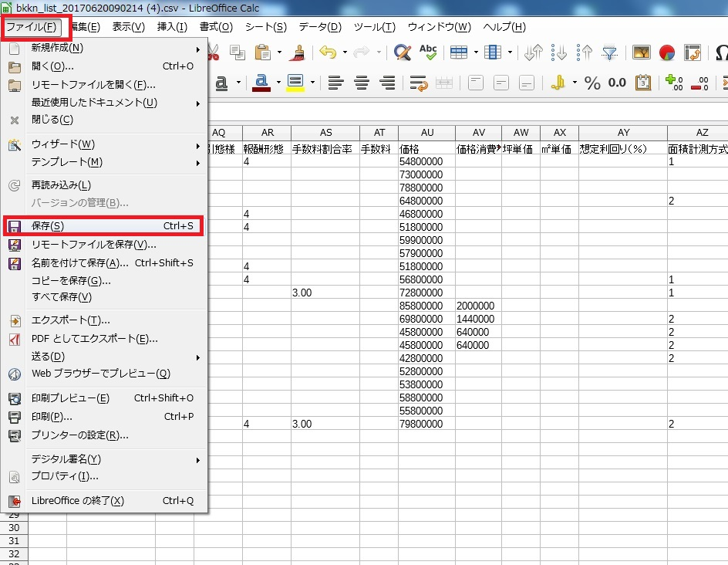Viewport: 728px width, 565px height.
Task: Click the add decimal place icon
Action: click(x=674, y=83)
